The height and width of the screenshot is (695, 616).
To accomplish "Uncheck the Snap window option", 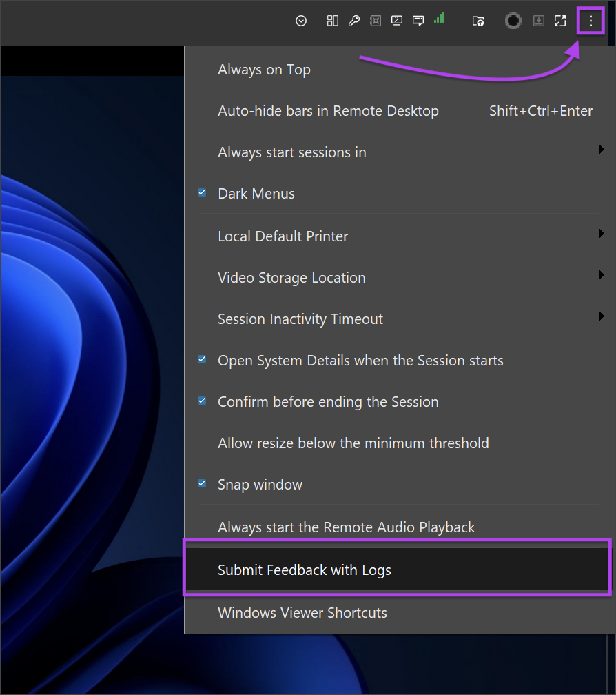I will [203, 484].
